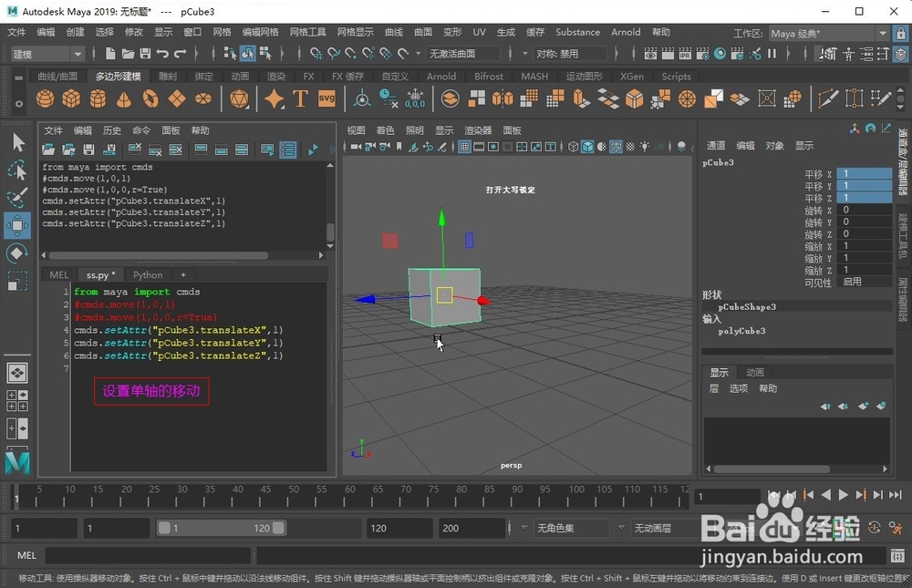Toggle shaded display mode in the viewport
Screen dimensions: 912x588
(588, 145)
